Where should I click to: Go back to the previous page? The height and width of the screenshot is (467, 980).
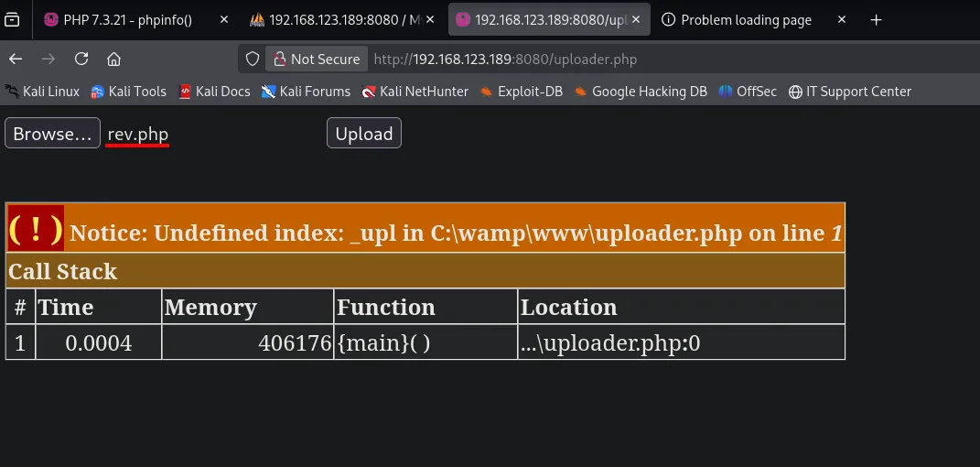click(x=16, y=59)
